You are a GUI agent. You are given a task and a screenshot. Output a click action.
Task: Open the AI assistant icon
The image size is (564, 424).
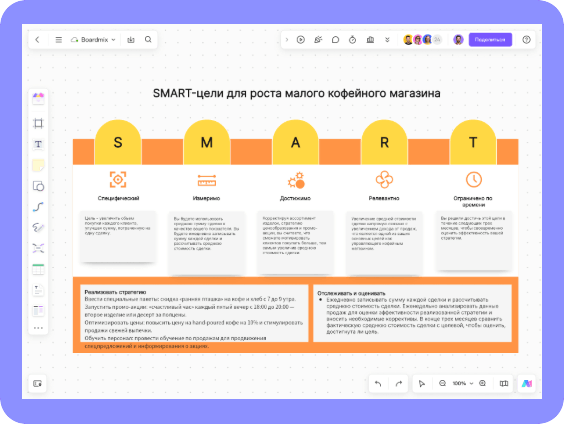point(527,384)
